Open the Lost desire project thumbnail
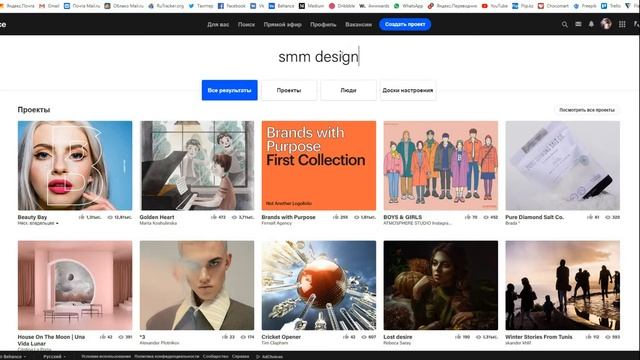Viewport: 640px width, 360px height. [440, 285]
